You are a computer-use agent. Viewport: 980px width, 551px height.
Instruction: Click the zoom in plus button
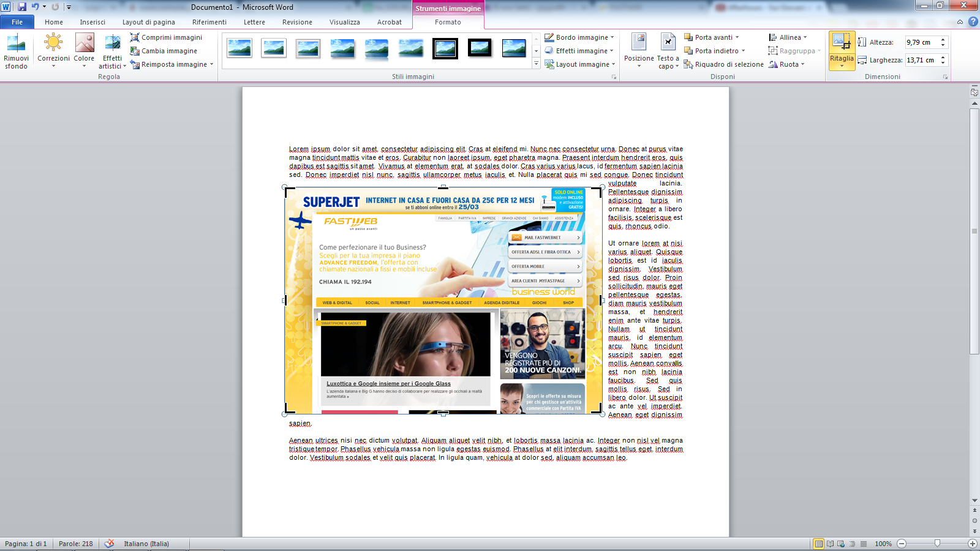point(973,544)
